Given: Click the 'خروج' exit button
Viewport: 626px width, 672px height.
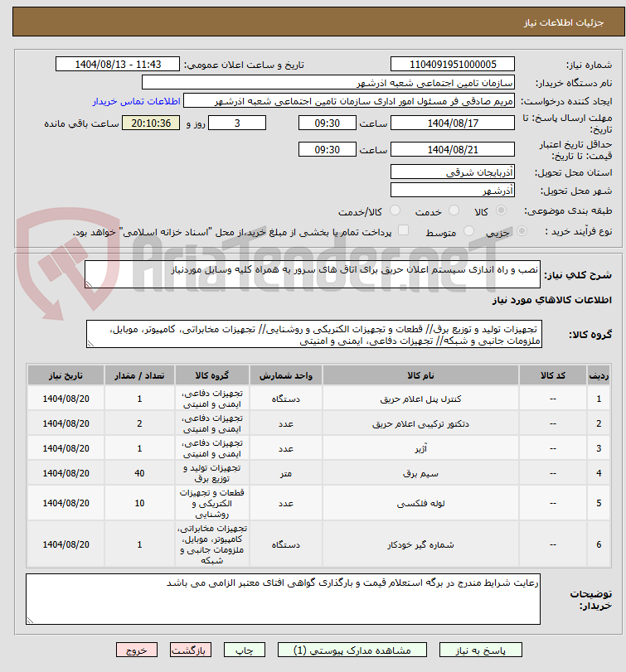Looking at the screenshot, I should tap(136, 650).
